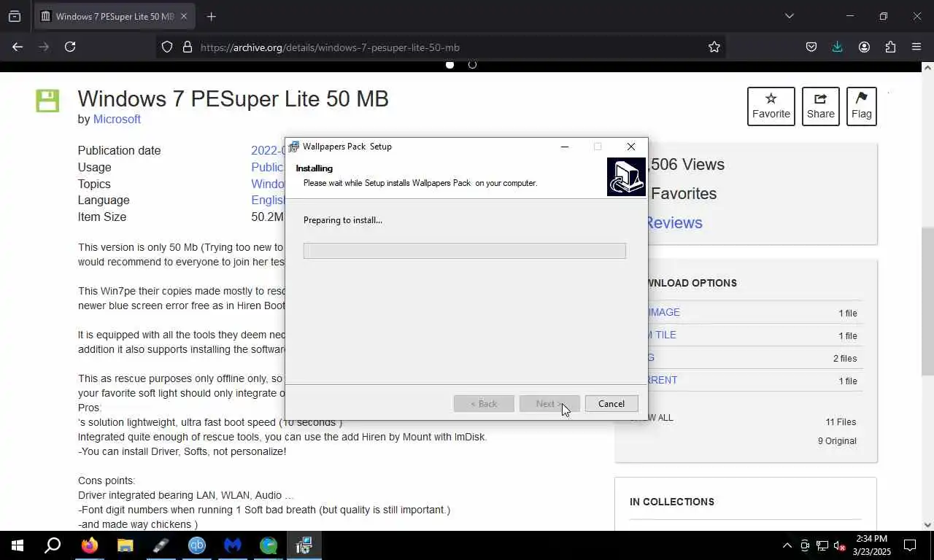The width and height of the screenshot is (934, 560).
Task: Click the '2 files' count
Action: point(845,359)
